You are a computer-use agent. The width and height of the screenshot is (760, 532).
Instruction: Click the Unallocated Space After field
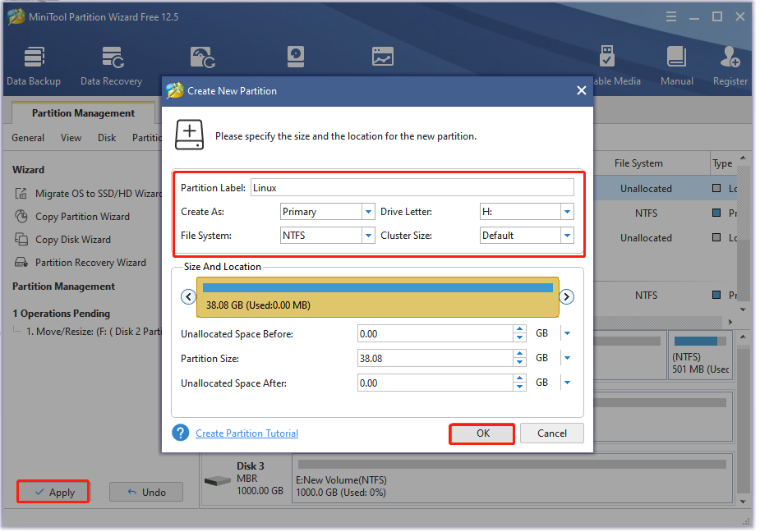click(435, 383)
